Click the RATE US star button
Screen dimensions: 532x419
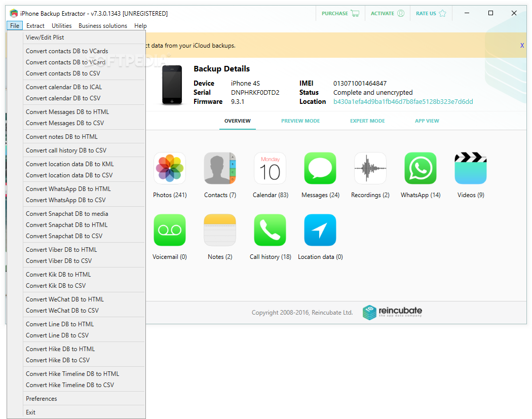[431, 13]
